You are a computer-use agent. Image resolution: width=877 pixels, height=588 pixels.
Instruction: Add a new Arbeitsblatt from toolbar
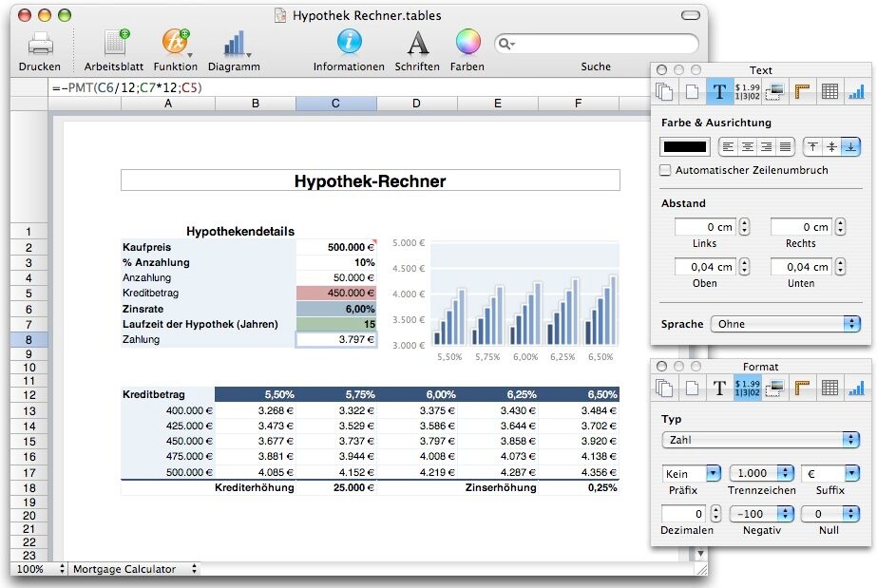pyautogui.click(x=116, y=43)
